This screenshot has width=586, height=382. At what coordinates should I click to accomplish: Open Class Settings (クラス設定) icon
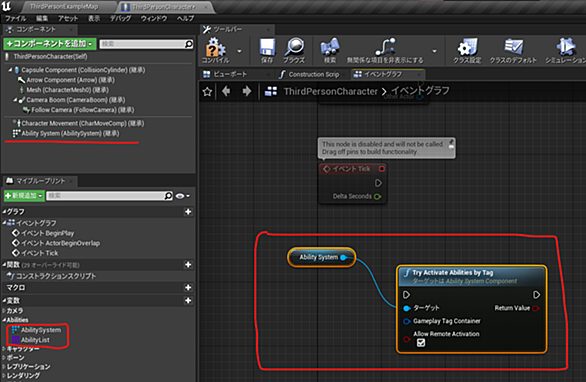tap(467, 47)
